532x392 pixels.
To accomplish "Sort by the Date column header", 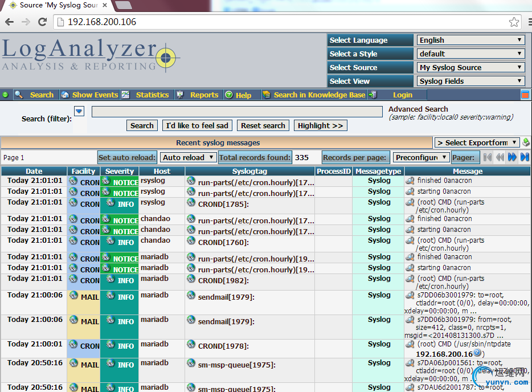I will pyautogui.click(x=34, y=171).
